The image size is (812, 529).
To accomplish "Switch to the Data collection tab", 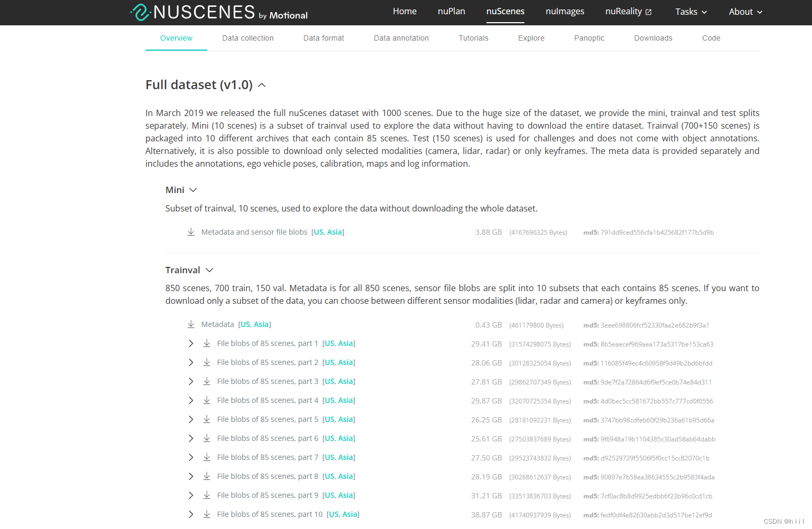I will tap(248, 38).
